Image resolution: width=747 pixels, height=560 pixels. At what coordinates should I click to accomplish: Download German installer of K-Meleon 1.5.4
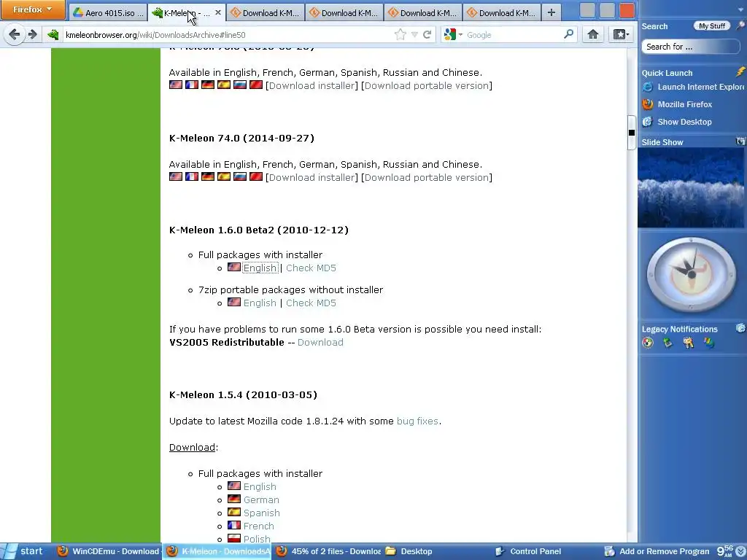[x=261, y=500]
